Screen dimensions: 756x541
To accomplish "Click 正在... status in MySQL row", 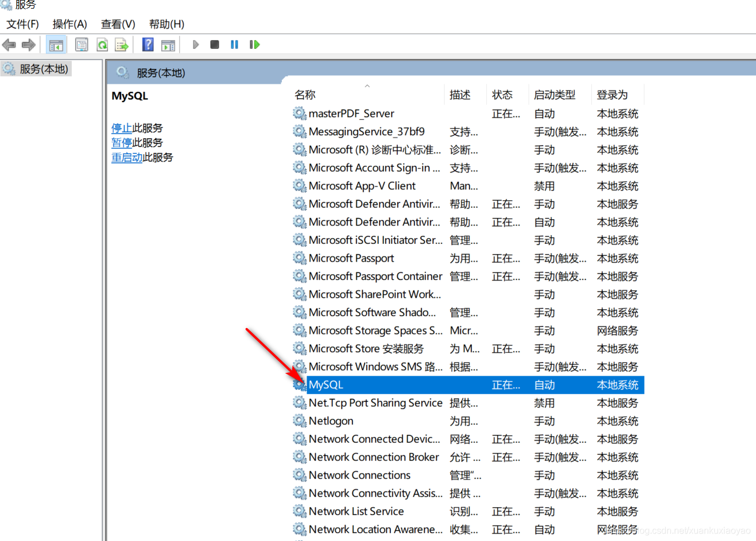I will point(506,385).
